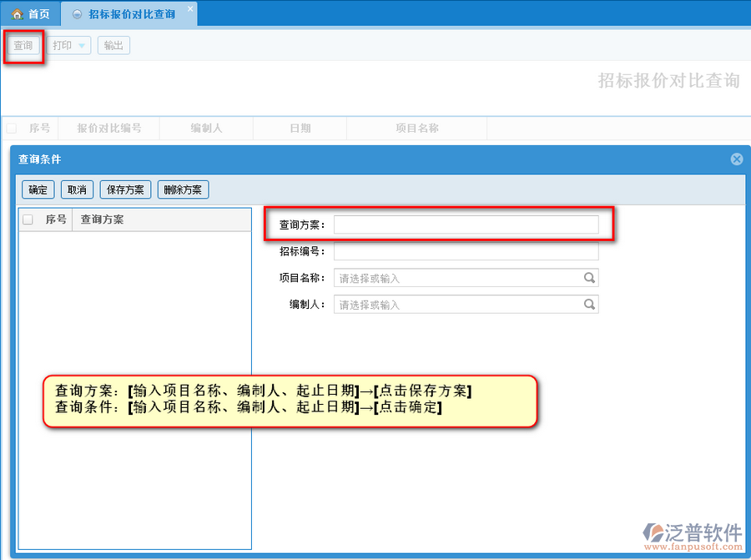Screen dimensions: 751x560
Task: Click the 查询 toolbar button
Action: [23, 46]
